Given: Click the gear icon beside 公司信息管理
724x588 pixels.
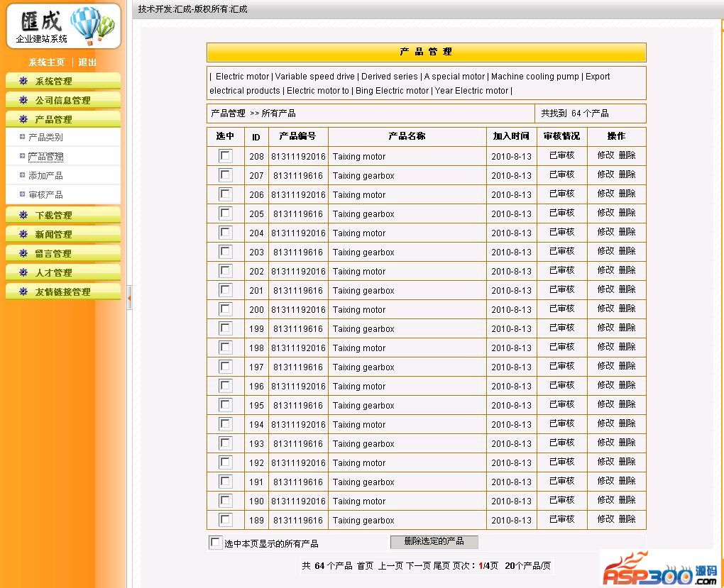Looking at the screenshot, I should [x=23, y=100].
